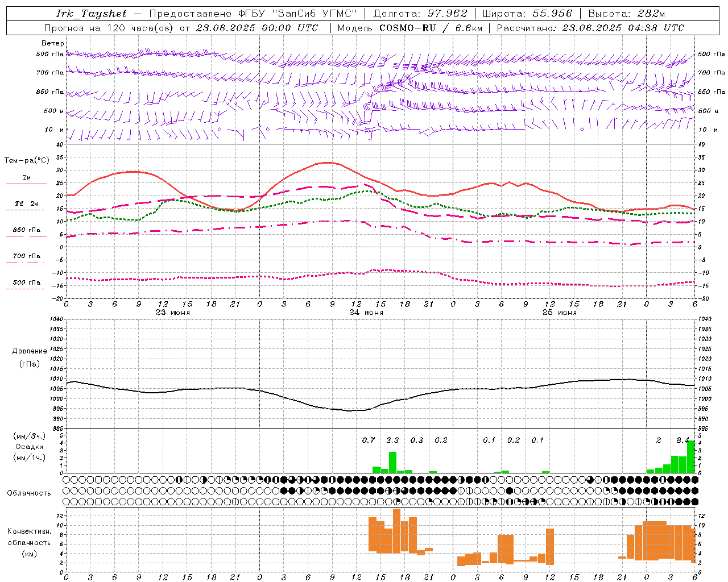
Task: Click the '(мм/1ч.)' precipitation unit label
Action: point(29,458)
